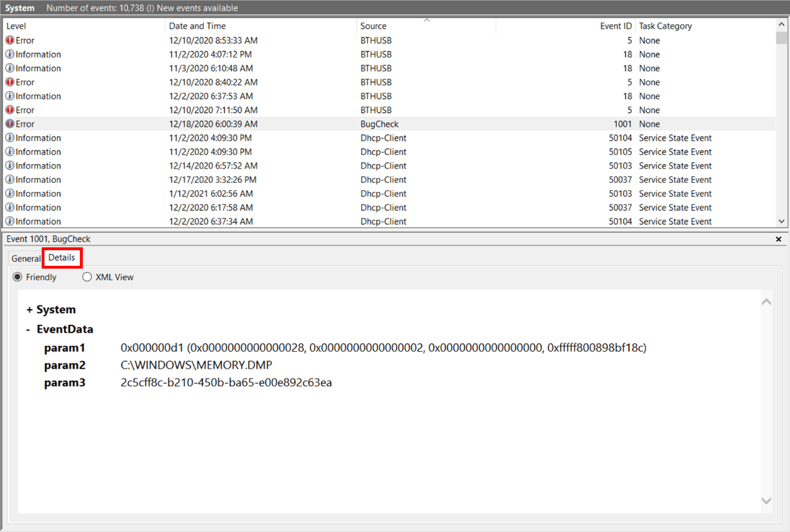Select the BugCheck source cell
The width and height of the screenshot is (790, 532).
click(x=380, y=124)
